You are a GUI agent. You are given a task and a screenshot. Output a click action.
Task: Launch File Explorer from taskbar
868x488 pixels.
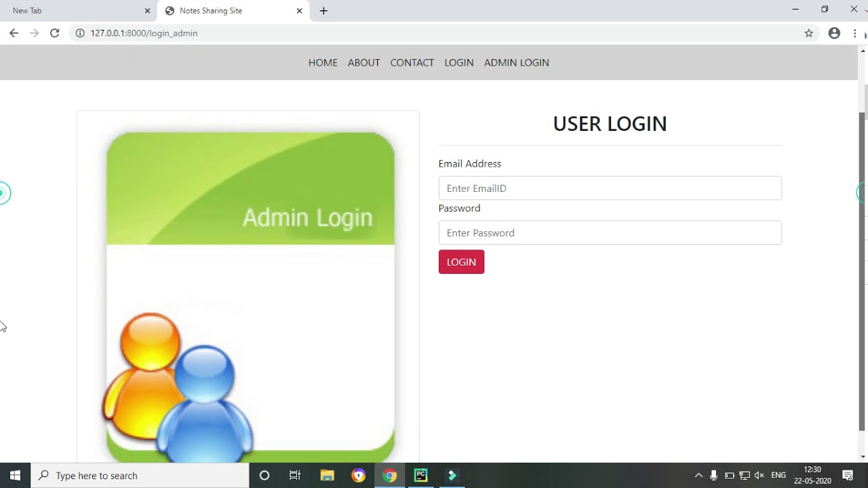327,476
